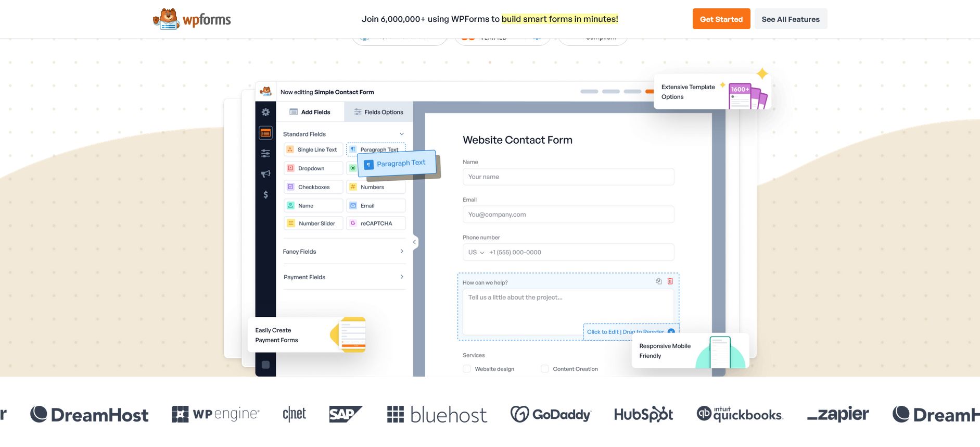Open the Settings sliders icon in the builder sidebar
The image size is (980, 447).
(x=265, y=153)
